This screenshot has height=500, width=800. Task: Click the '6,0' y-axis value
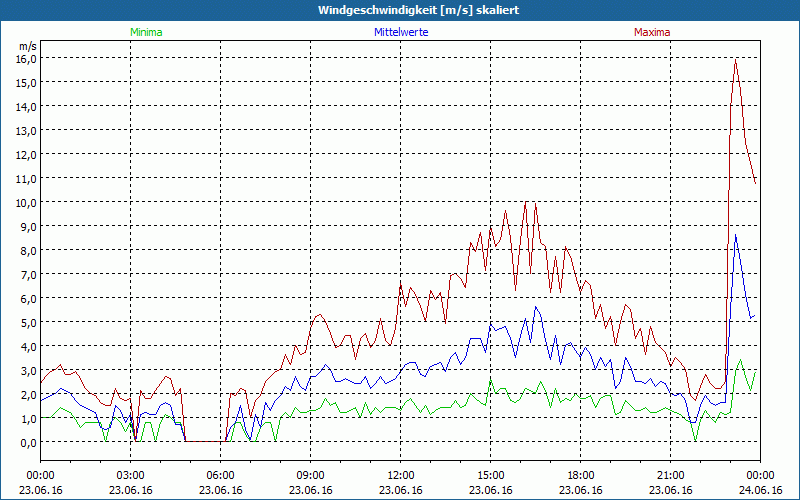(x=30, y=298)
